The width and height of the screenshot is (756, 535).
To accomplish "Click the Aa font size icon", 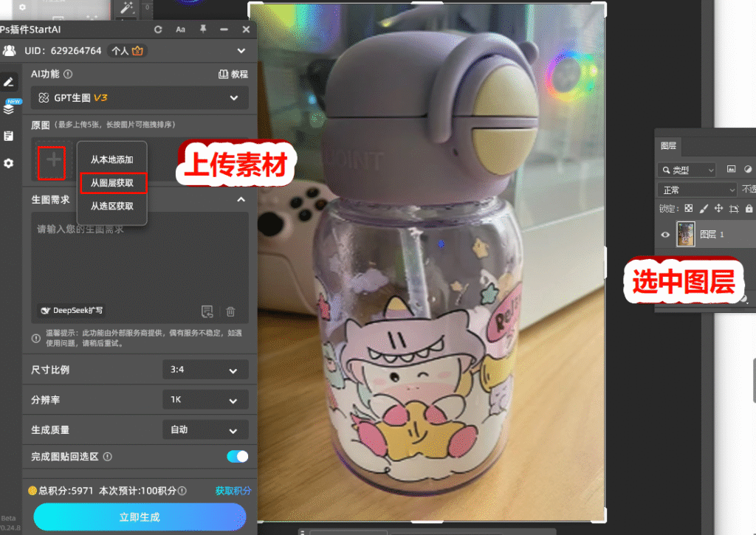I will point(180,30).
